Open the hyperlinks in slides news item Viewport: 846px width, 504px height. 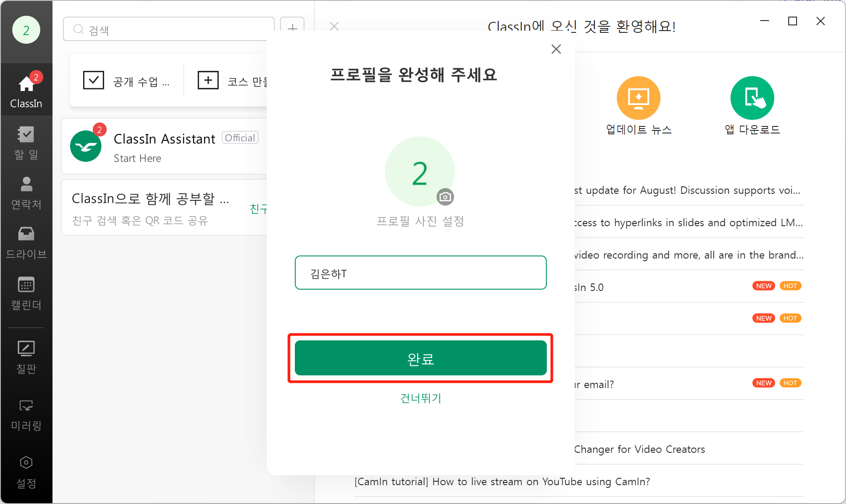click(x=689, y=223)
